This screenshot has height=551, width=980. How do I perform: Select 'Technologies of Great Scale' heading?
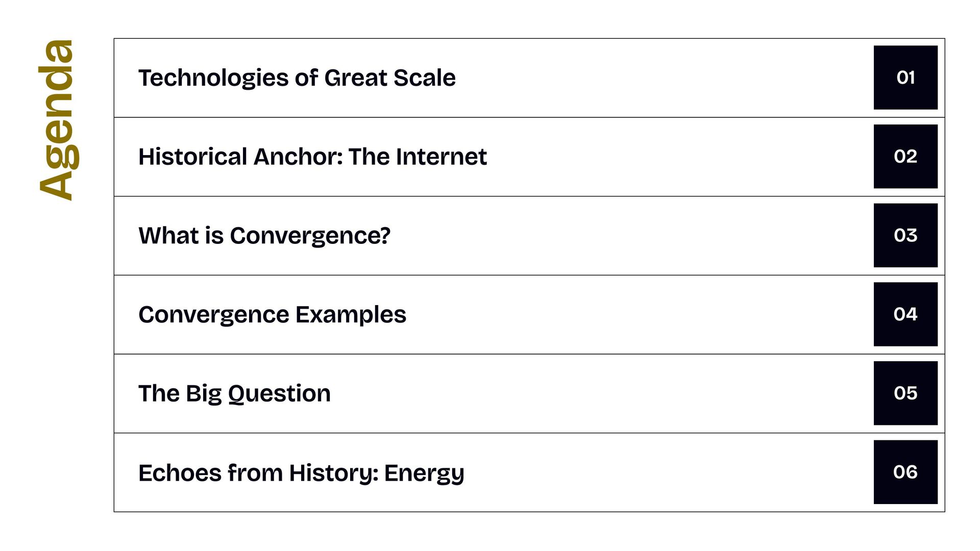pos(297,78)
